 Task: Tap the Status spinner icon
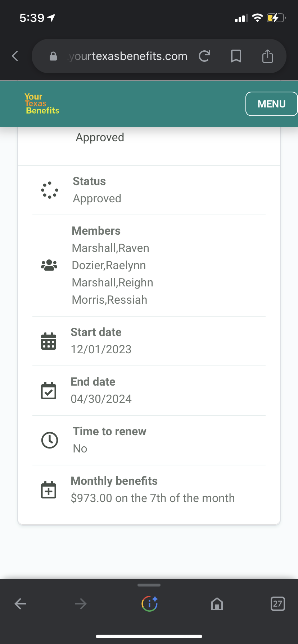(50, 190)
